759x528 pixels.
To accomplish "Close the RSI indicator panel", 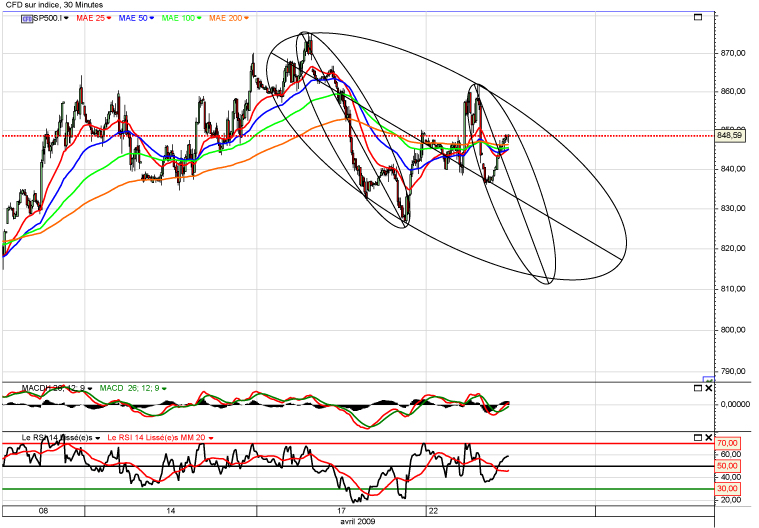I will tap(709, 438).
